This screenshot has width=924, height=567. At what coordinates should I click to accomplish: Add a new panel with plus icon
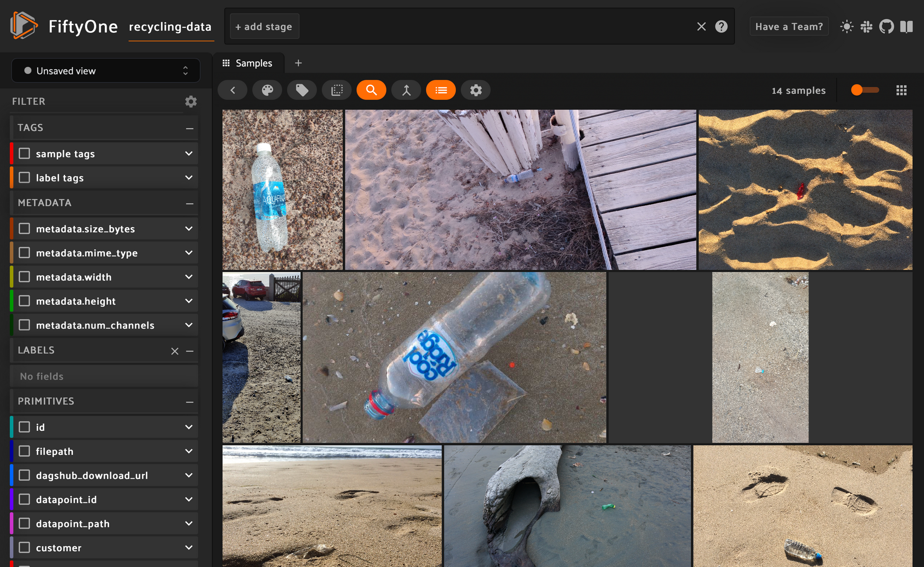pos(298,63)
